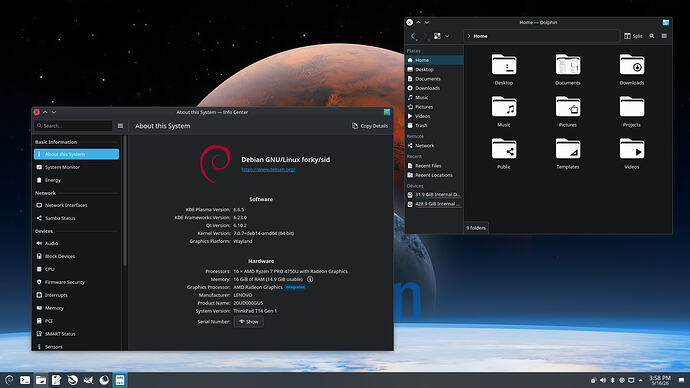Launch the terminal from the taskbar
This screenshot has width=690, height=388.
25,380
